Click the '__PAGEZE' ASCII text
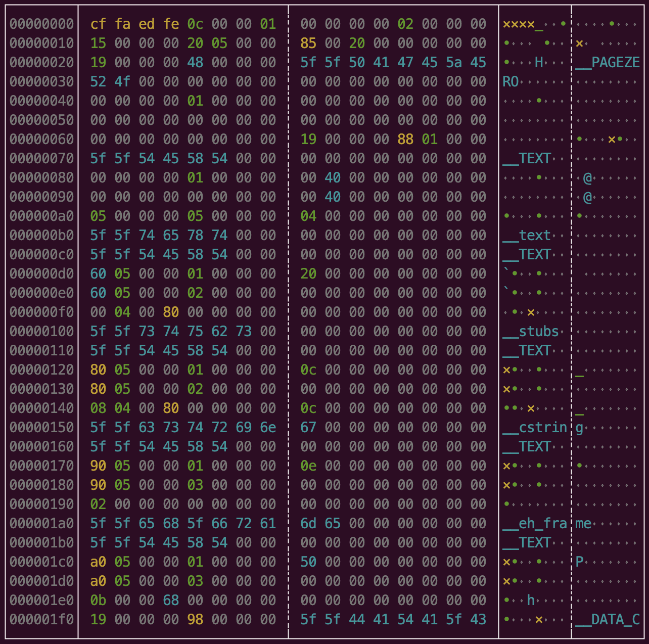 (608, 63)
